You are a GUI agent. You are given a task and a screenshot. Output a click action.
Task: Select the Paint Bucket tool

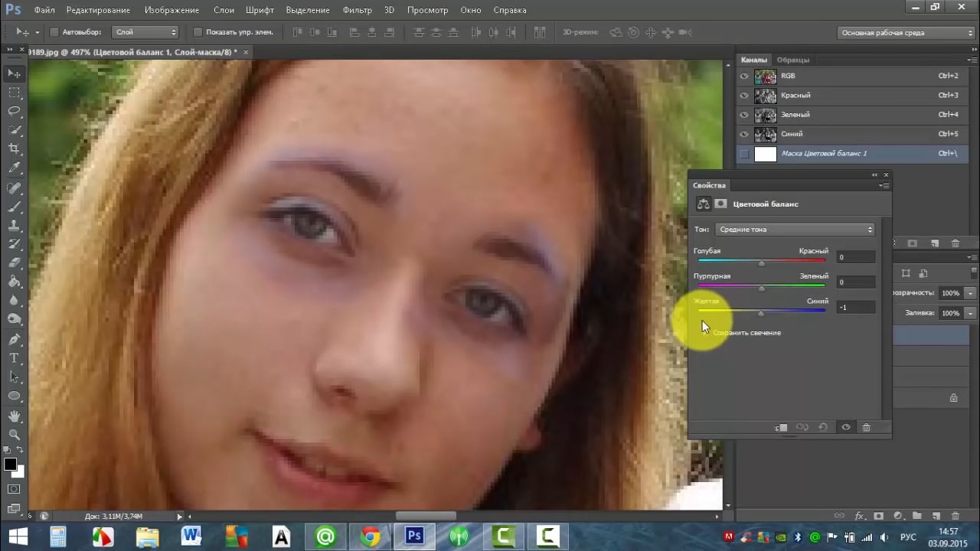(x=15, y=282)
